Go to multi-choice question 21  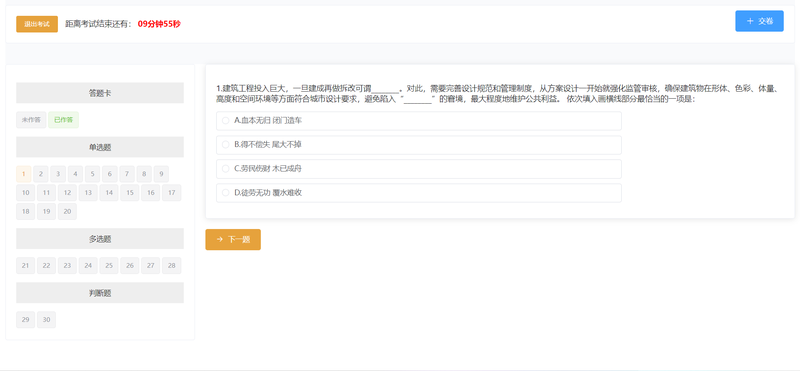click(x=26, y=266)
